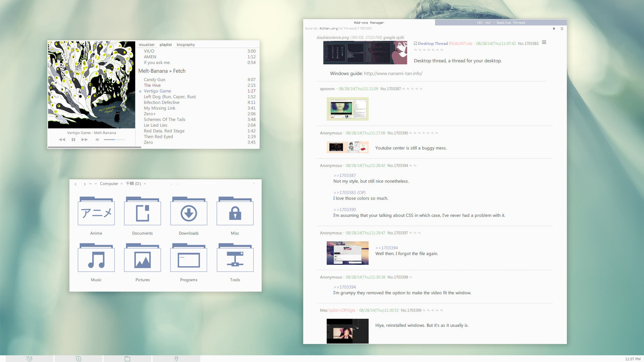Open the Firefox downloads arrow
The width and height of the screenshot is (644, 362).
coord(554,29)
